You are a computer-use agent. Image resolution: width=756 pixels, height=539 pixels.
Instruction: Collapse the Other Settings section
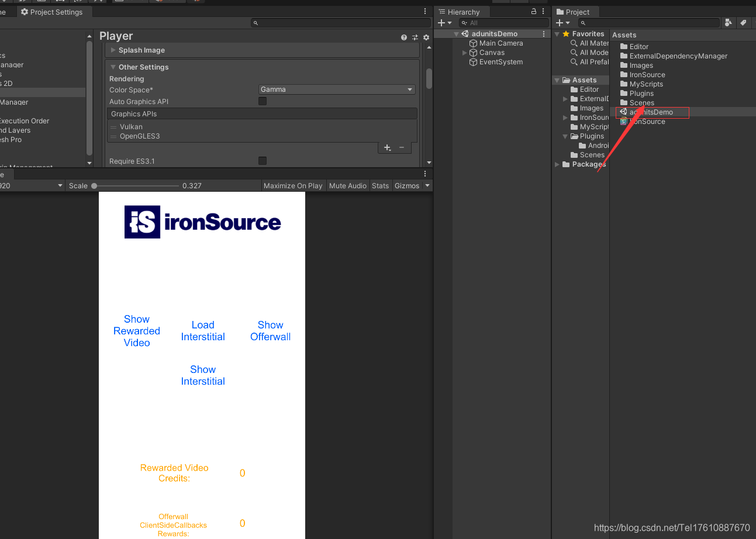[x=113, y=67]
